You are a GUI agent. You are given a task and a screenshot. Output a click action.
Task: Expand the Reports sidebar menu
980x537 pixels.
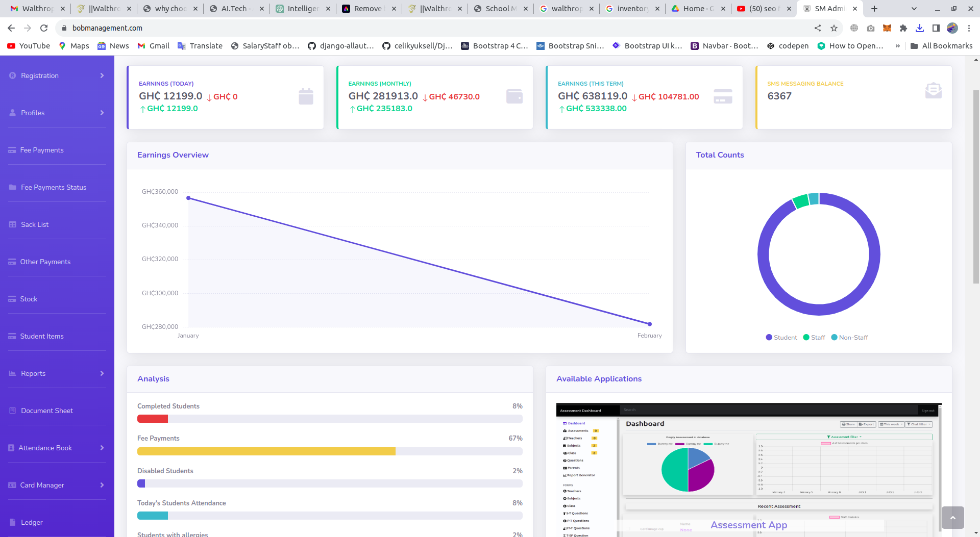[x=57, y=373]
